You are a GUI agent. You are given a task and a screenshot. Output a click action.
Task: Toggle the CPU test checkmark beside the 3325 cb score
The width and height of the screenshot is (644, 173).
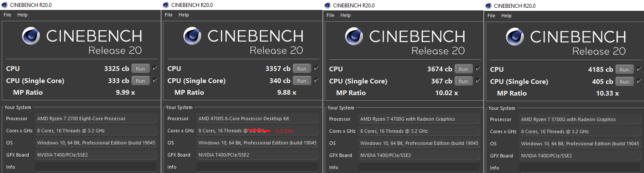click(x=155, y=68)
